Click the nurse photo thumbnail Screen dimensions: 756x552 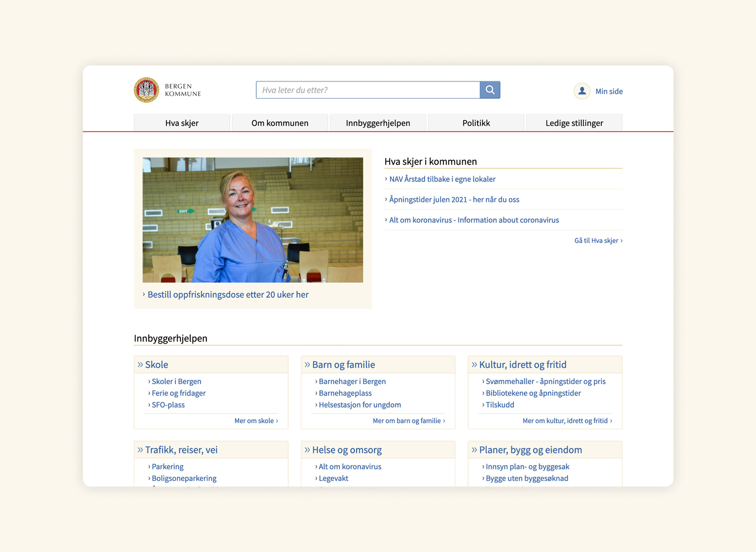coord(253,220)
